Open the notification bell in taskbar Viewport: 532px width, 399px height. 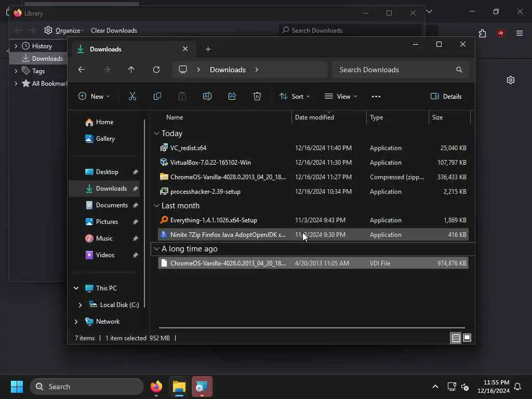[517, 387]
